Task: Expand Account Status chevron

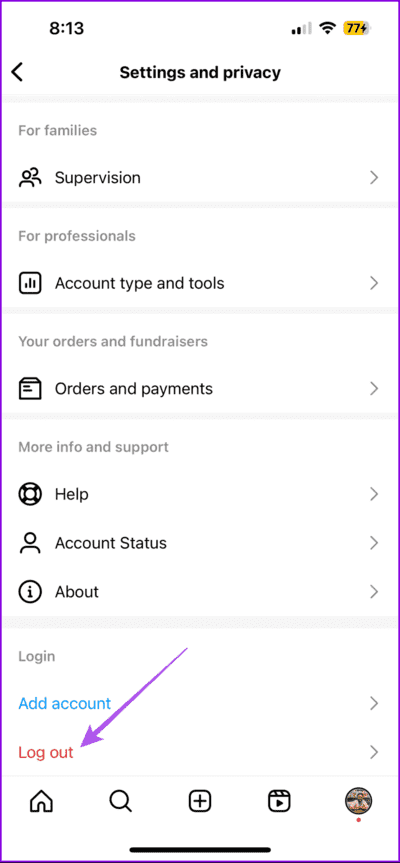Action: click(374, 543)
